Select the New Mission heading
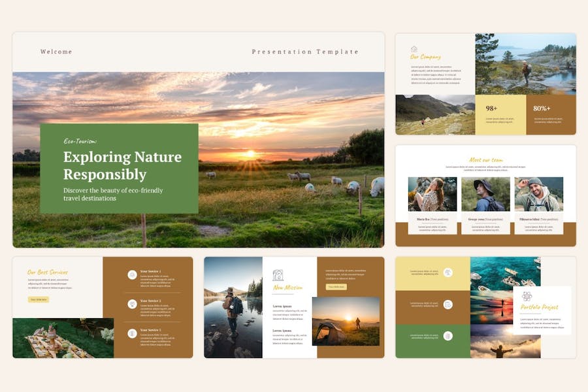Viewport: 588px width, 392px height. [287, 287]
